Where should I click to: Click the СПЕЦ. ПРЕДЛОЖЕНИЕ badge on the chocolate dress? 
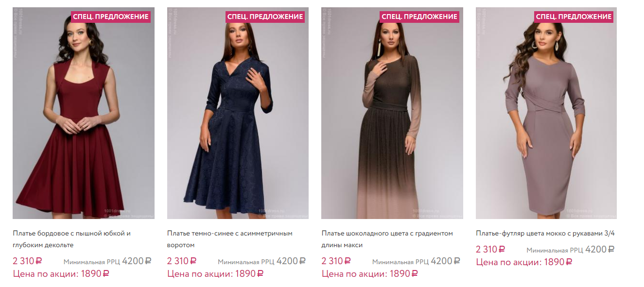tap(419, 17)
